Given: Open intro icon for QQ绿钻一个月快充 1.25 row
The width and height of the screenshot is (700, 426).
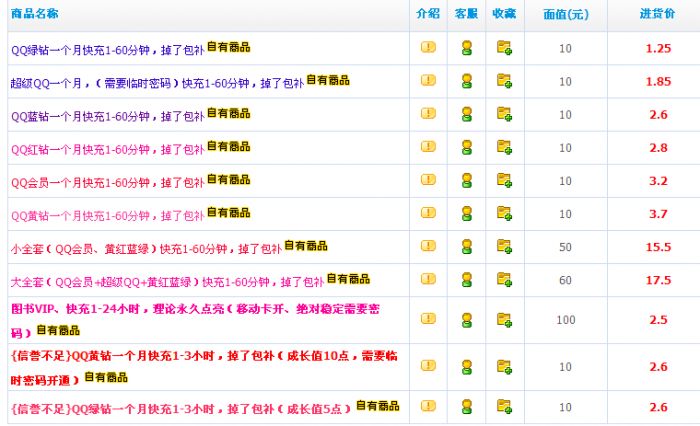Looking at the screenshot, I should pos(428,47).
